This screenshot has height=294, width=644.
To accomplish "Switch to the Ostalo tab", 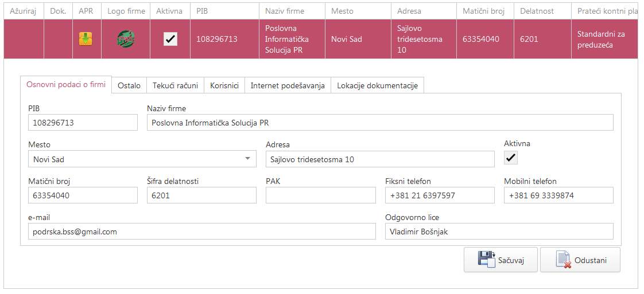I will point(129,85).
